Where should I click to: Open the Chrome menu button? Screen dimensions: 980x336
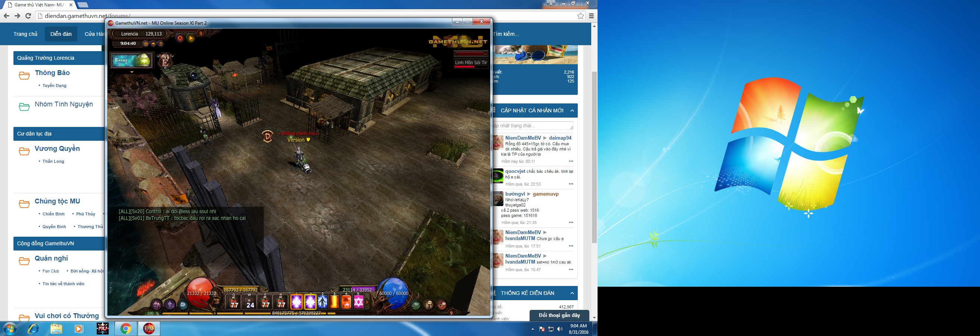click(x=591, y=16)
